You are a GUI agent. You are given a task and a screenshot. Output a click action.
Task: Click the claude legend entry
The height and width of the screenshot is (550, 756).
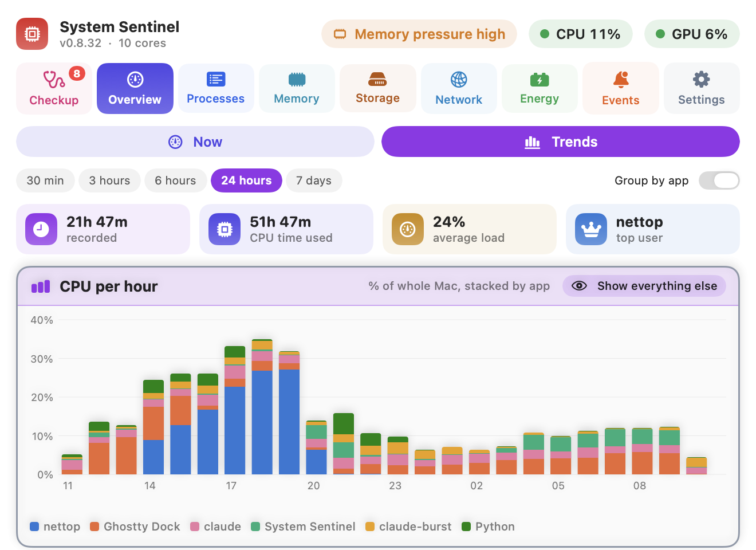pyautogui.click(x=215, y=527)
